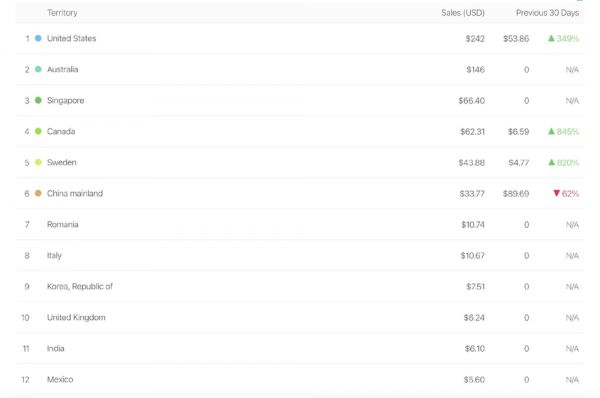Click the Previous 30 Days column header
The image size is (600, 398).
547,13
